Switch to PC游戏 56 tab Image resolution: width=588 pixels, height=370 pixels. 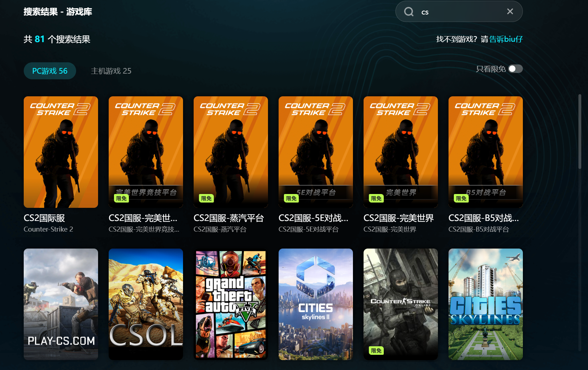(50, 71)
